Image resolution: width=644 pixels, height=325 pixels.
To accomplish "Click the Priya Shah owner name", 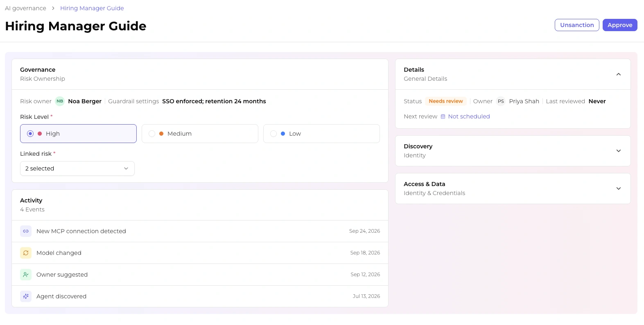I will click(524, 101).
